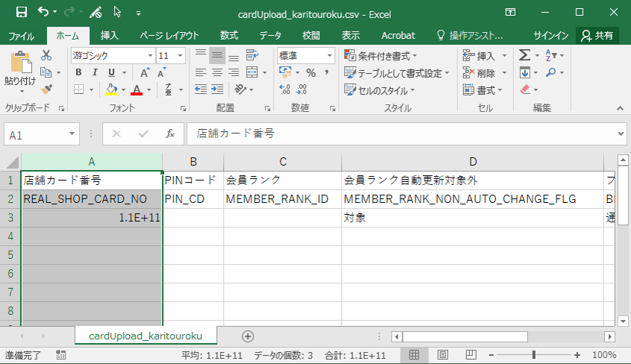Click the Format Painter brush icon
The width and height of the screenshot is (631, 364).
click(x=46, y=90)
